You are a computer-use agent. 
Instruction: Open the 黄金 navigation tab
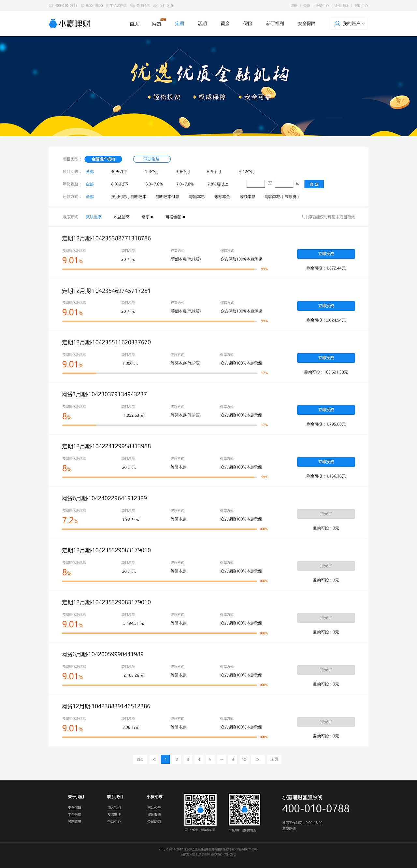(x=225, y=23)
